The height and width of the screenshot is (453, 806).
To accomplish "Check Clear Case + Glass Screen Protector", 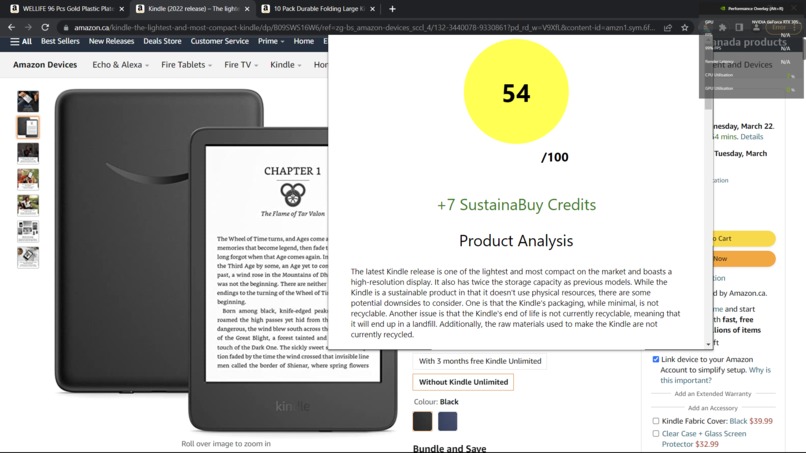I will tap(655, 433).
